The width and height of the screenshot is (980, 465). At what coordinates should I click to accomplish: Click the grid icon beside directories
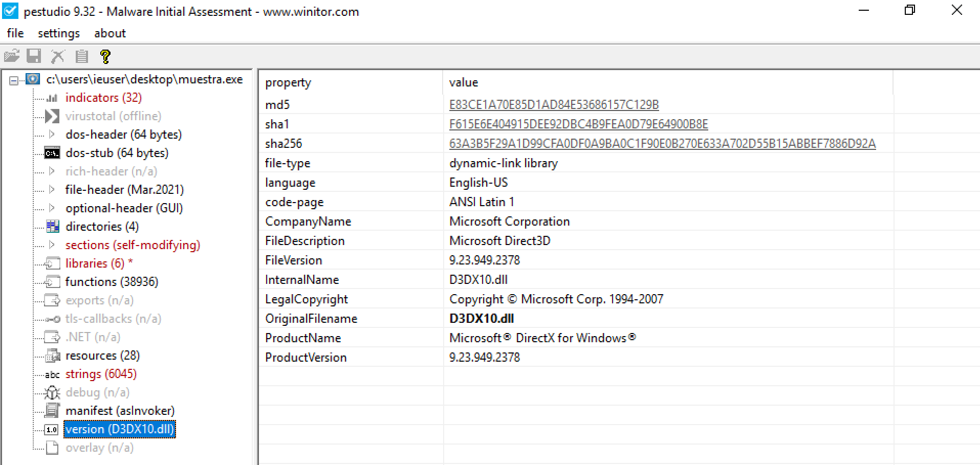tap(52, 227)
